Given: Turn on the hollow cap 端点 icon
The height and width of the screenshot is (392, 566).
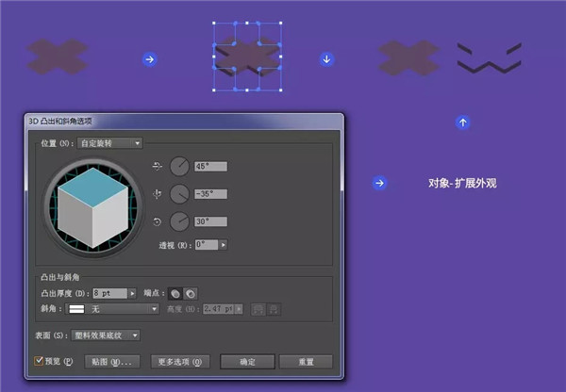Looking at the screenshot, I should [191, 294].
